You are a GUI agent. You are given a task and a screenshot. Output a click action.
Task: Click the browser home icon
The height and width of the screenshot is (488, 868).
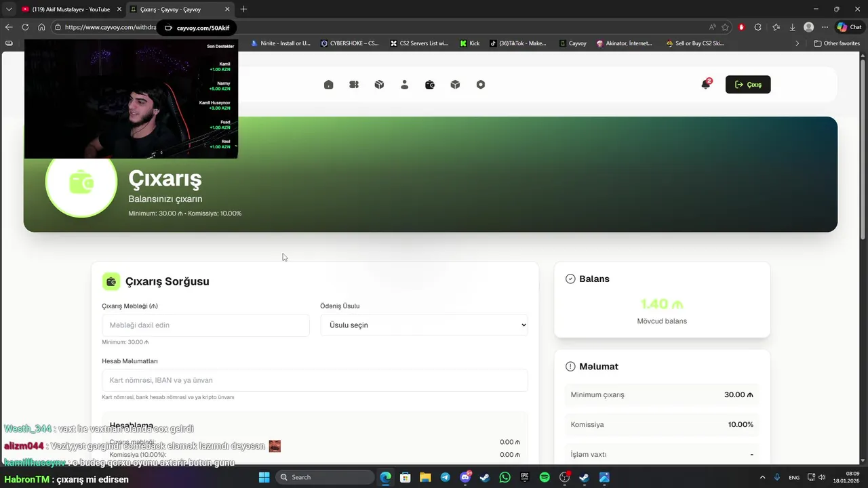pos(41,27)
